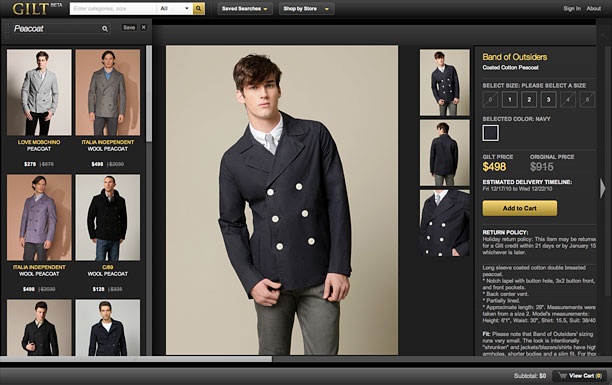Screen dimensions: 612x385
Task: Select size 2
Action: [529, 100]
